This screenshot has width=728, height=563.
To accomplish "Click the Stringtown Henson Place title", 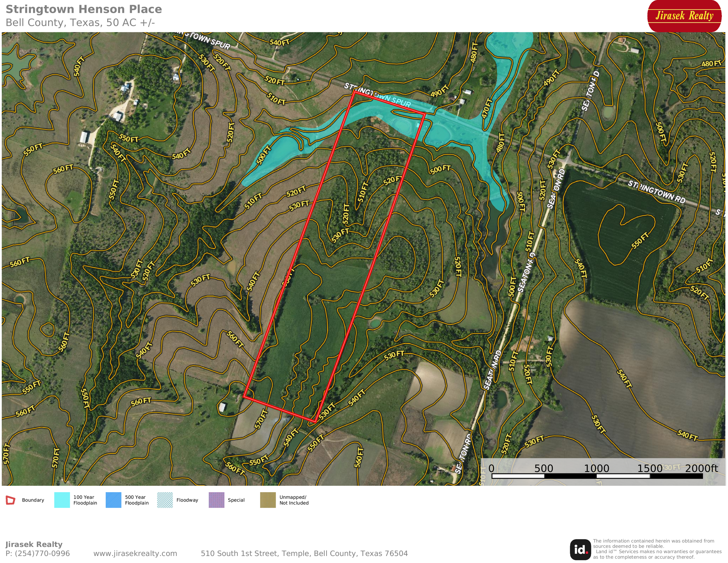I will pyautogui.click(x=84, y=9).
